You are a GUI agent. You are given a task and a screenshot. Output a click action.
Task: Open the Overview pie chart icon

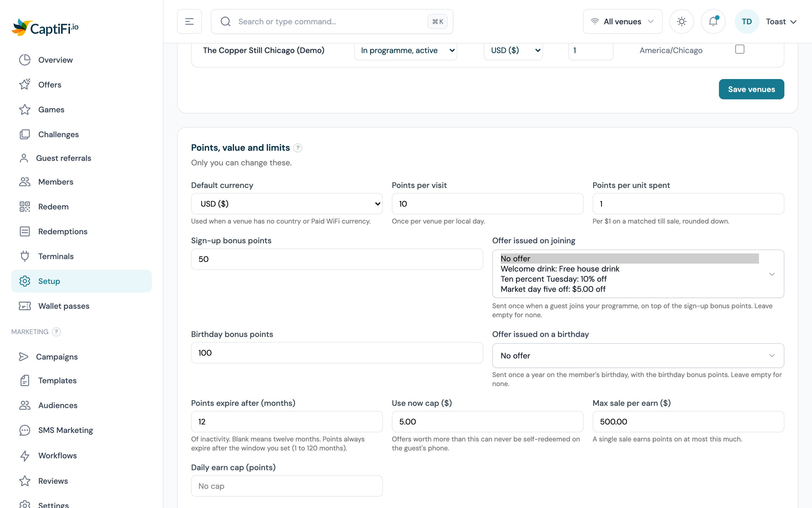25,60
